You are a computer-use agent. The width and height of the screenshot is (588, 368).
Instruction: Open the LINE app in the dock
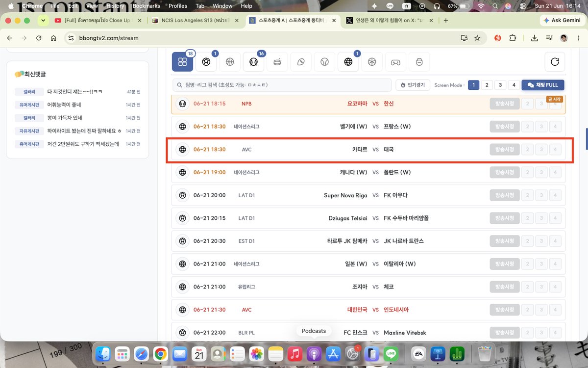point(391,354)
